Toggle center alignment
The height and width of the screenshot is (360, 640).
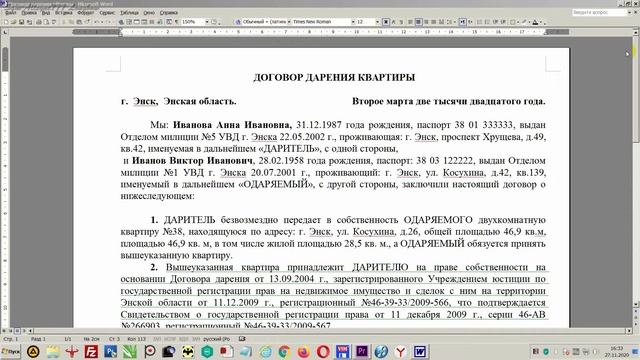(418, 22)
